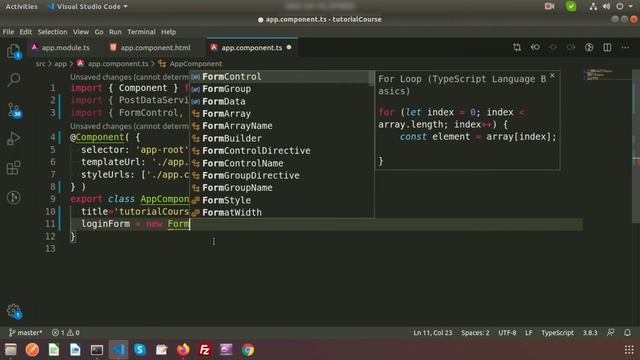Image resolution: width=640 pixels, height=360 pixels.
Task: Click TypeScript version 3.8.3
Action: coord(590,333)
